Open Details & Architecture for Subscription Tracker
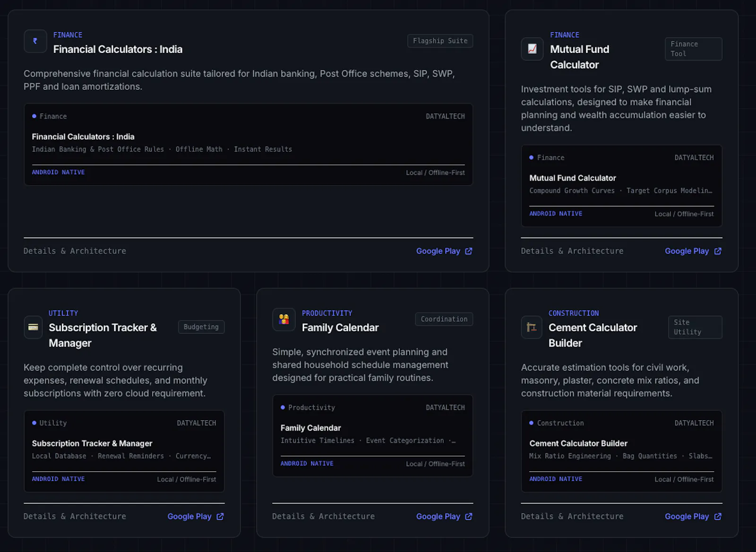Viewport: 756px width, 552px height. click(75, 517)
